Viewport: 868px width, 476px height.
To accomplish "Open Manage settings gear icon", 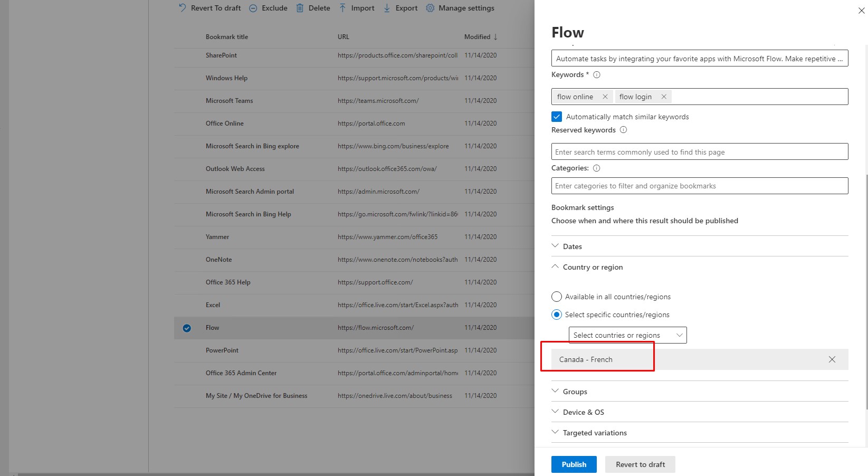I will pyautogui.click(x=430, y=8).
